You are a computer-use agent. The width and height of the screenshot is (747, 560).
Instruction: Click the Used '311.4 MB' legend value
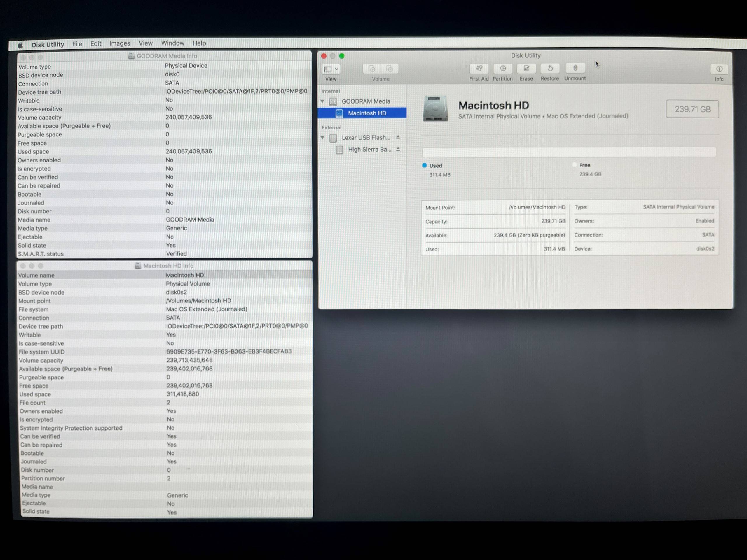point(440,175)
